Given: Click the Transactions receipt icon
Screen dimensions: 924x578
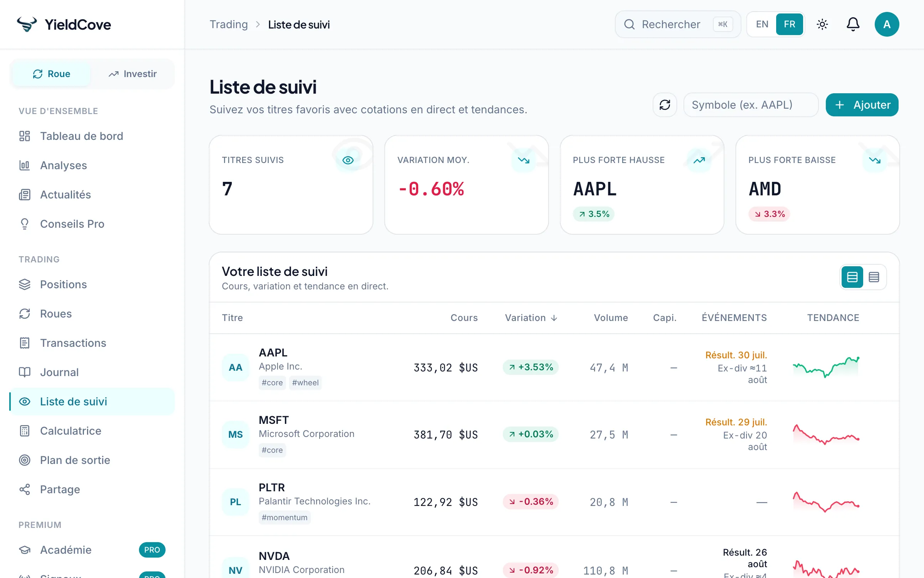Looking at the screenshot, I should (x=25, y=343).
